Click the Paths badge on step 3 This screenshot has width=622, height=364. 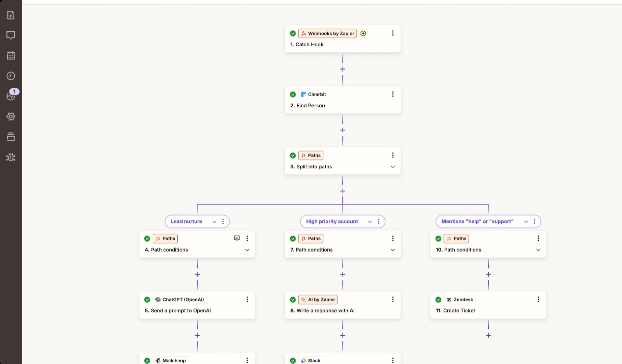(311, 155)
